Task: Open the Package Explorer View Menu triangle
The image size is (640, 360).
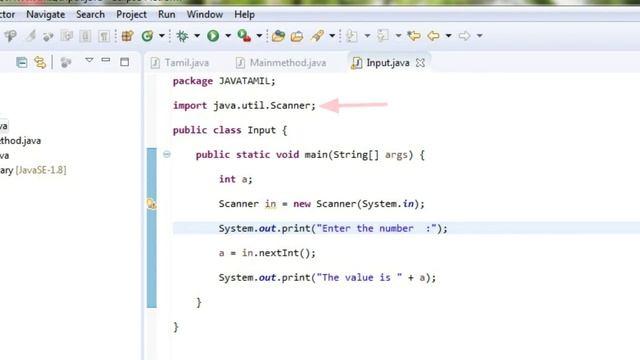Action: click(x=89, y=60)
